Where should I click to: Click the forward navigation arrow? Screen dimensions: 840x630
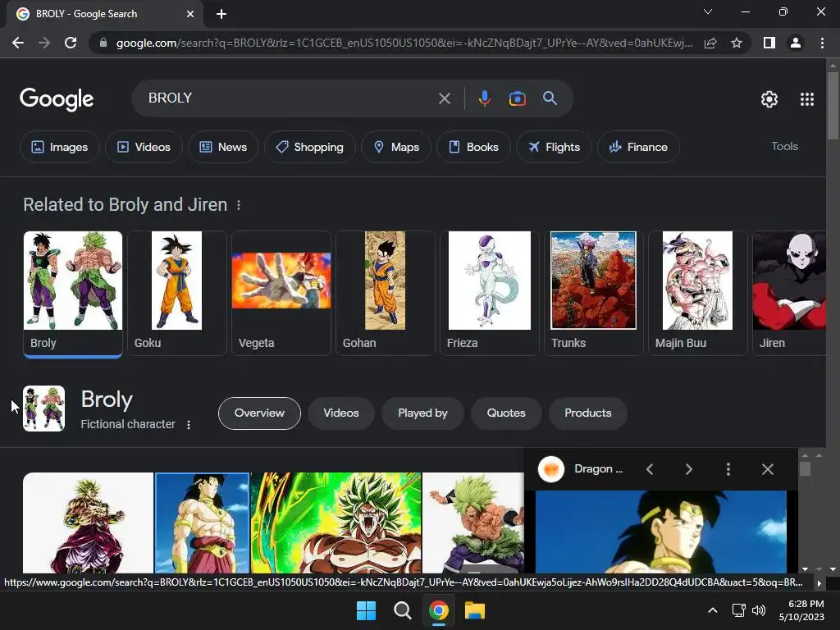[44, 43]
